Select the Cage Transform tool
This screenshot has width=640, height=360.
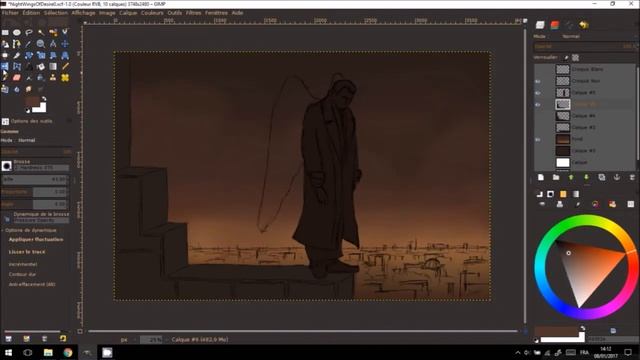coord(17,66)
